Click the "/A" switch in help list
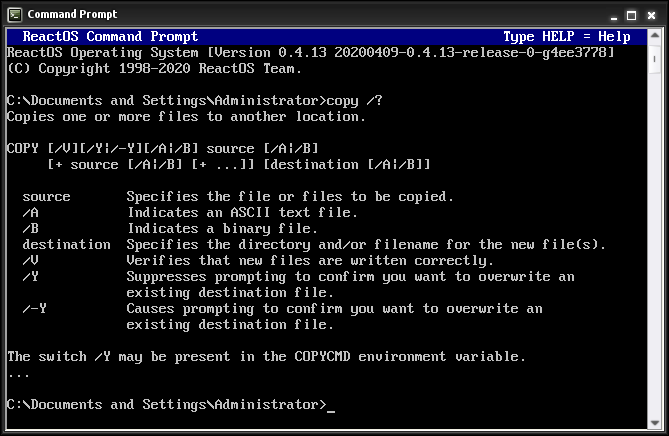Screen dimensions: 669x436 (31, 212)
